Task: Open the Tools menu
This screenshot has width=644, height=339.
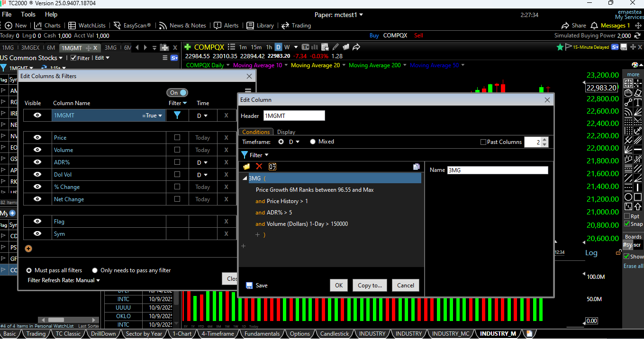Action: coord(28,14)
